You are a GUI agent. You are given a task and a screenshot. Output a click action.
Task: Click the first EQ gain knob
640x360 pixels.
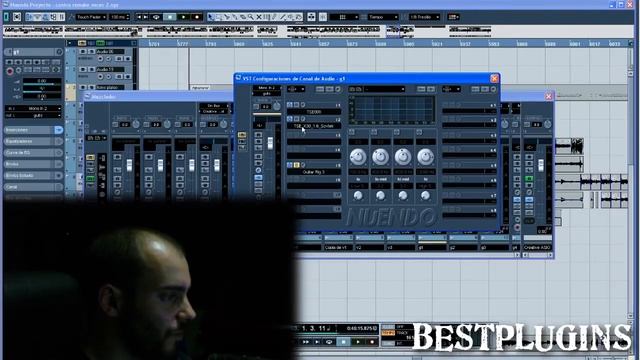coord(358,157)
